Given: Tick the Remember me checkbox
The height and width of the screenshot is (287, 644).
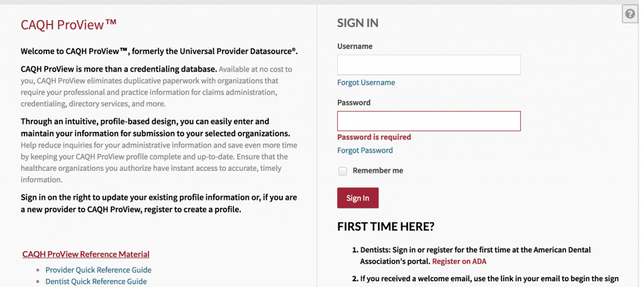Looking at the screenshot, I should (343, 171).
